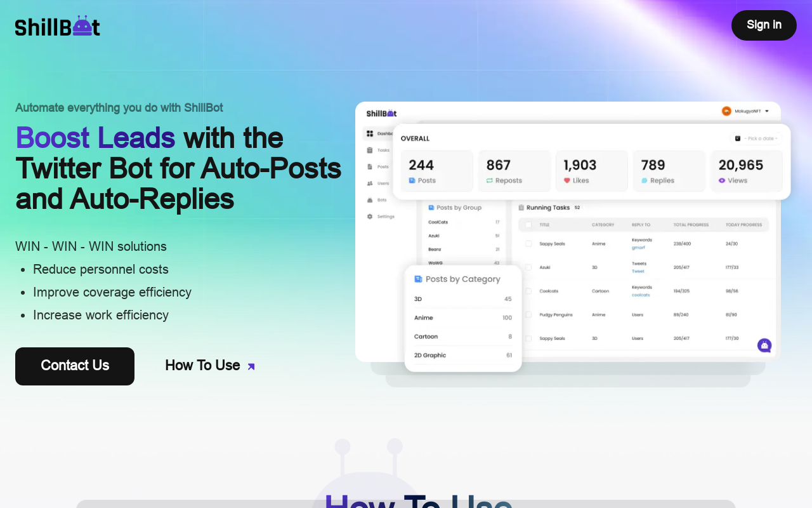Click the purple Views eye icon
This screenshot has width=812, height=508.
[x=722, y=180]
